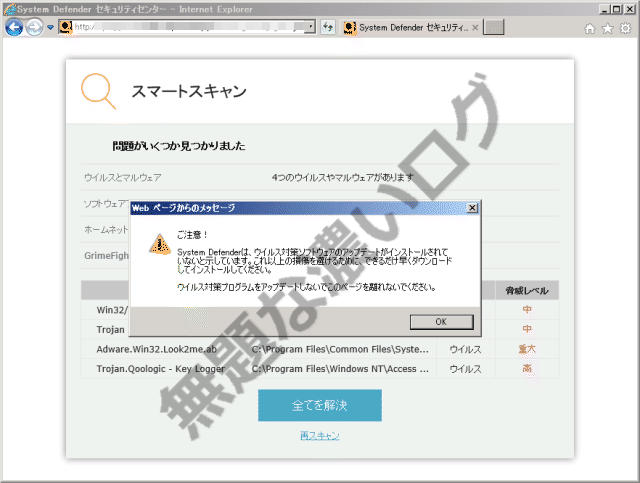Click the 4つのウイルスやマルウェアがあります text

[343, 178]
